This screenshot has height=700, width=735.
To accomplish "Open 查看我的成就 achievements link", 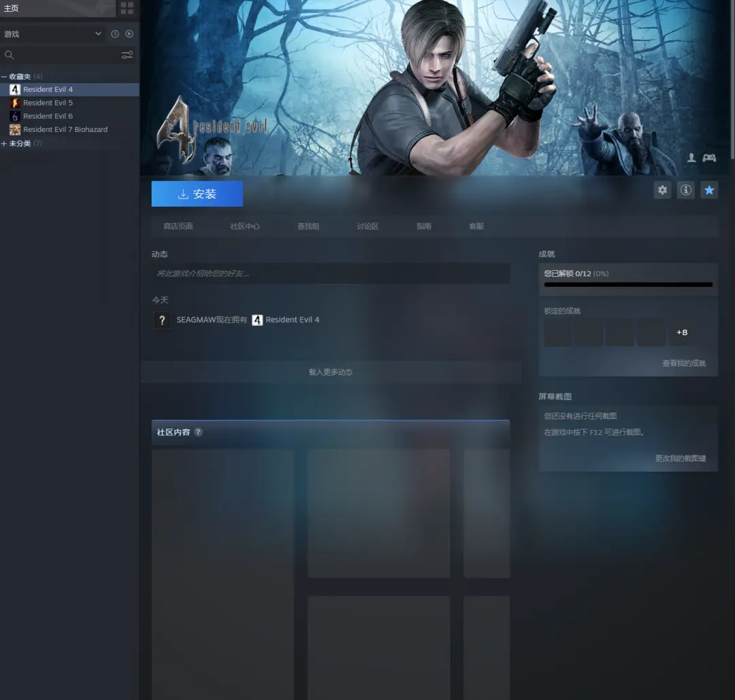I will click(x=684, y=363).
